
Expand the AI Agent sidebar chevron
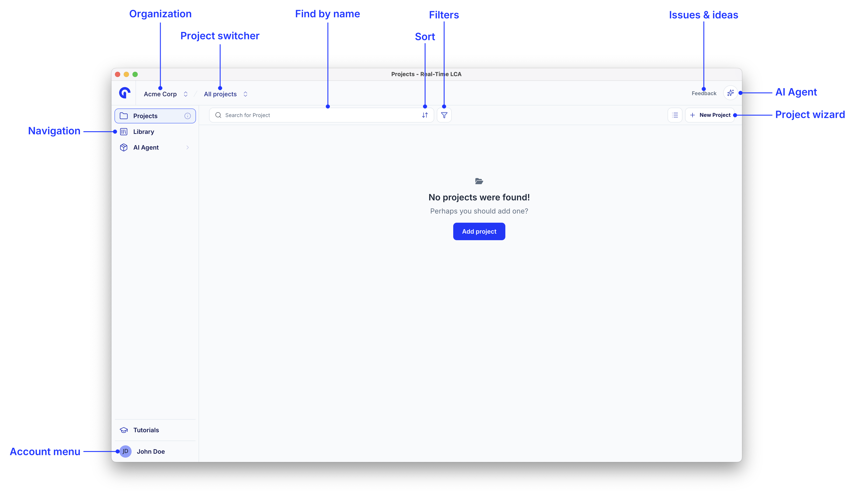click(188, 147)
